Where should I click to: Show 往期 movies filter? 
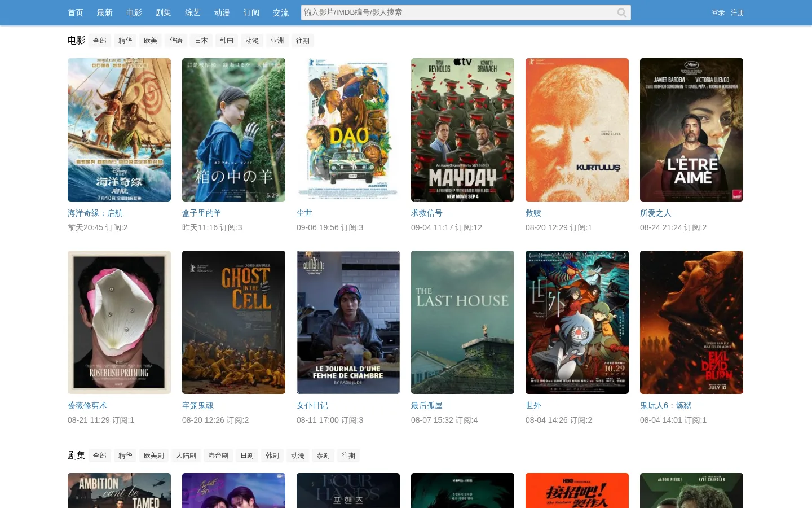coord(303,41)
